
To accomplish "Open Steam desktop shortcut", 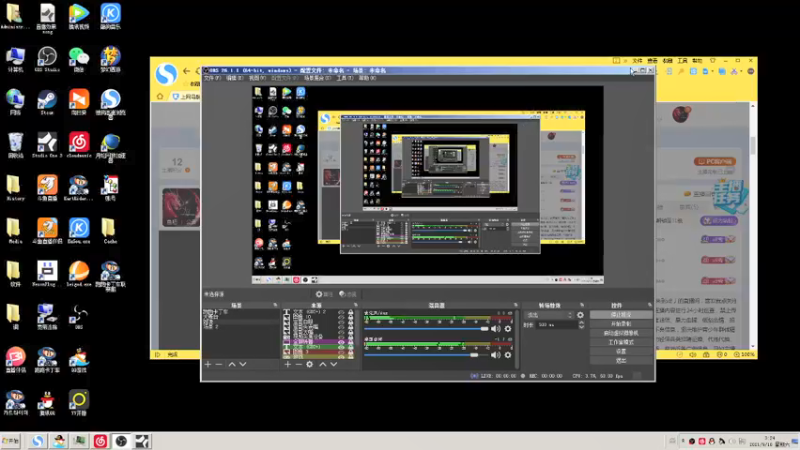I will [47, 103].
